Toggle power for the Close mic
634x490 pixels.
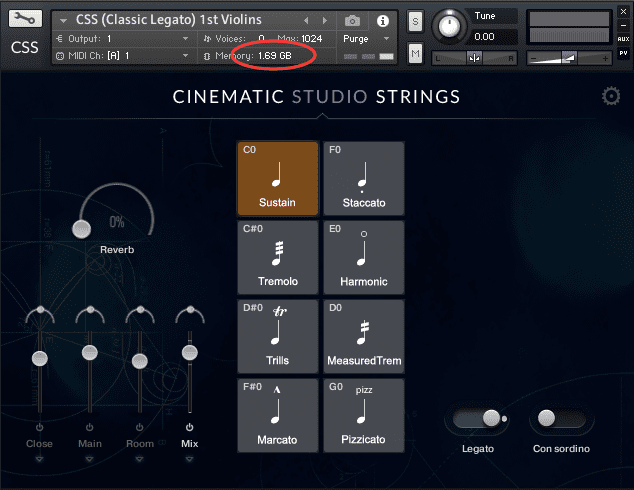pyautogui.click(x=39, y=427)
